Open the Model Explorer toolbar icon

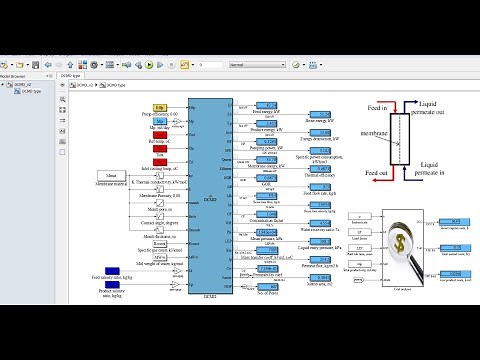pos(110,65)
